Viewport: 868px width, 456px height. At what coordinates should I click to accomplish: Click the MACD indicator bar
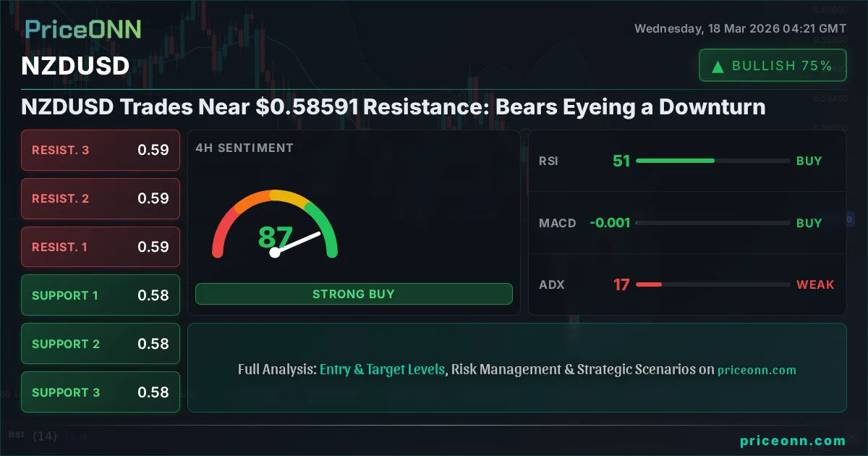click(712, 223)
